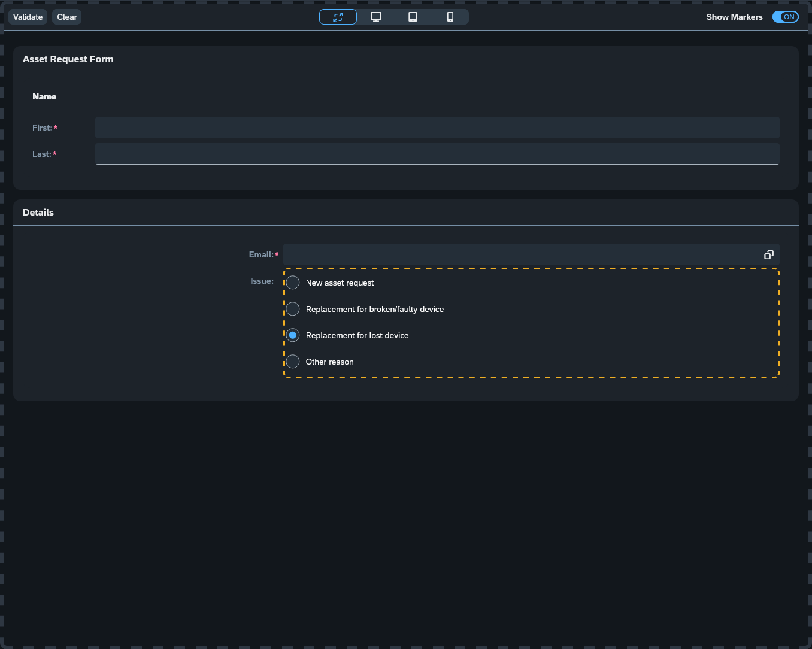
Task: Click the "Details" section header
Action: (x=38, y=212)
